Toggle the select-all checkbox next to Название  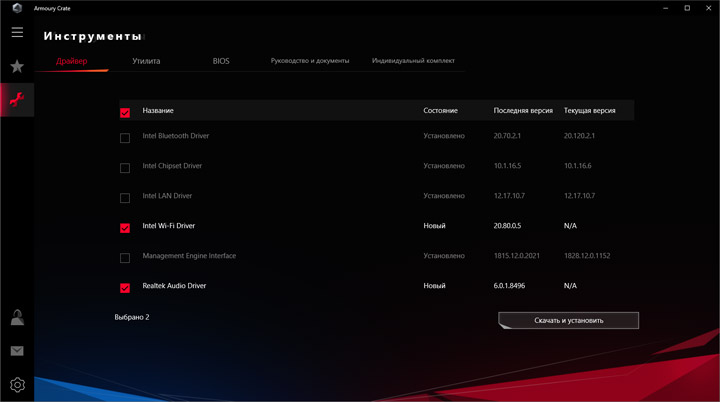[x=125, y=113]
